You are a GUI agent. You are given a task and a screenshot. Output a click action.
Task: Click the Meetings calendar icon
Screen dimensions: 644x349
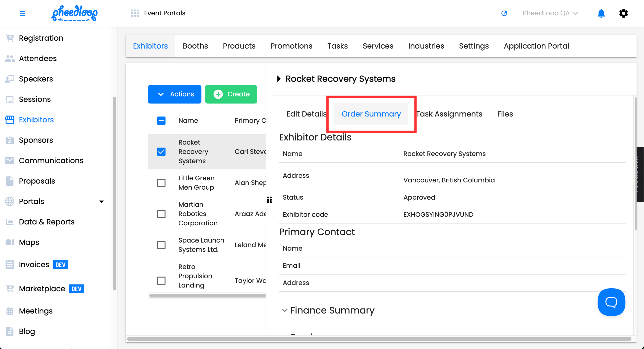[x=10, y=311]
